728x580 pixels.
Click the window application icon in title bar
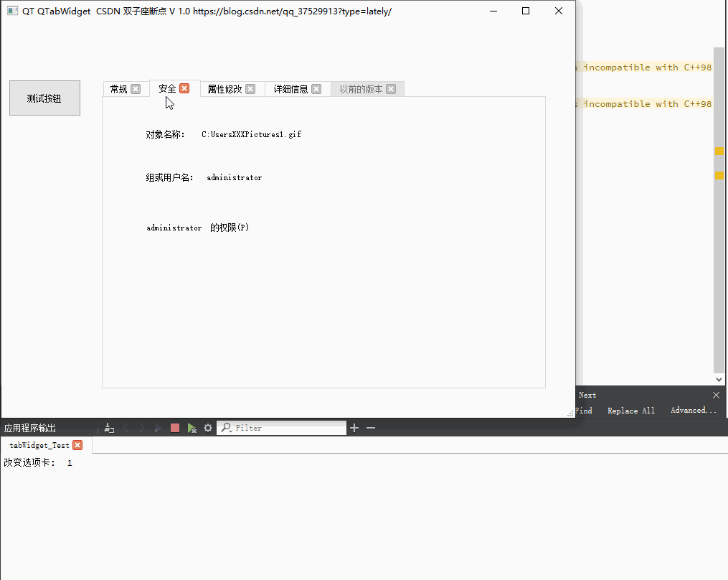tap(12, 11)
